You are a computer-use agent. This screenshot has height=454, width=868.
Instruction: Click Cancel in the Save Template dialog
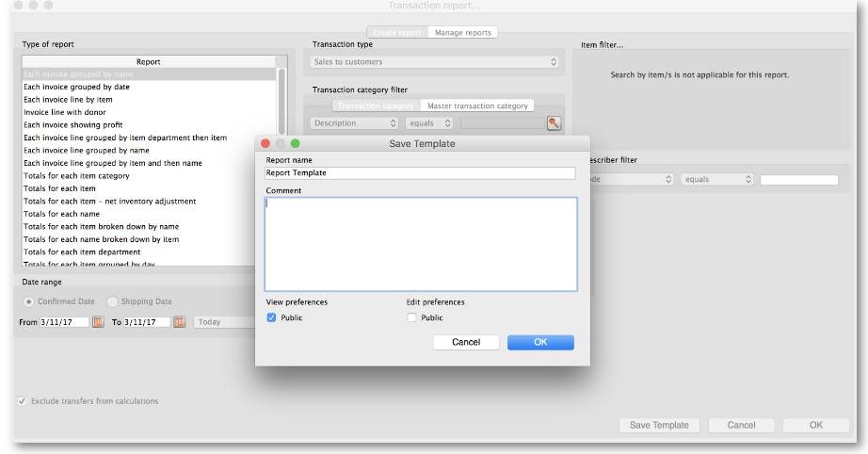point(466,342)
